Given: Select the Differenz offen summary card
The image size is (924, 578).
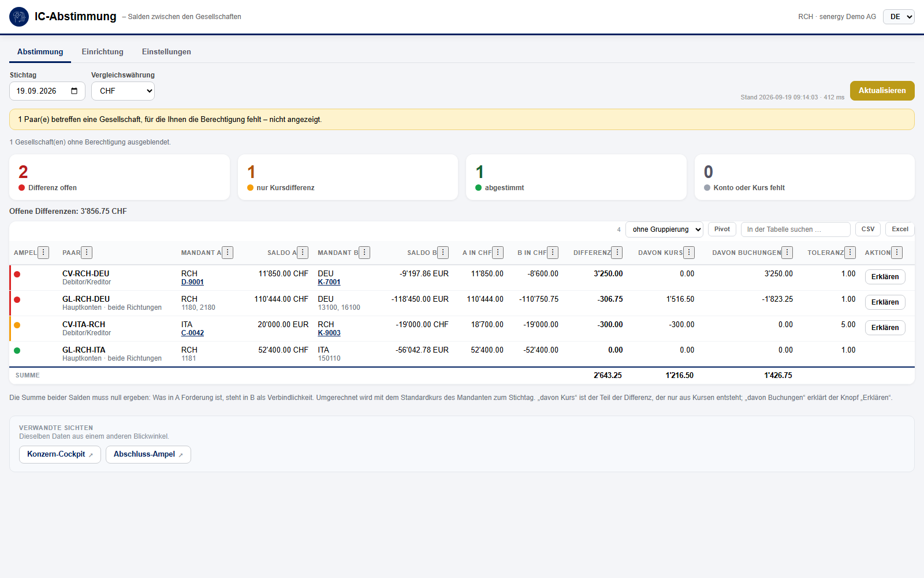Looking at the screenshot, I should click(120, 177).
